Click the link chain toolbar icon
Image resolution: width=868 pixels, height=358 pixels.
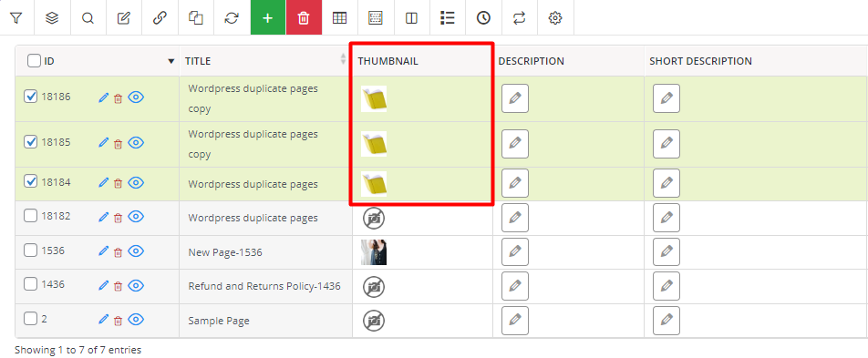point(160,17)
